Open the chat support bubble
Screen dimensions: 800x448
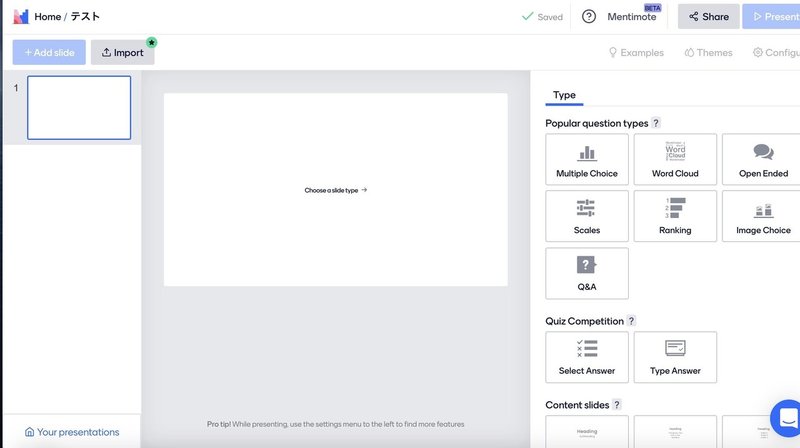pyautogui.click(x=787, y=418)
